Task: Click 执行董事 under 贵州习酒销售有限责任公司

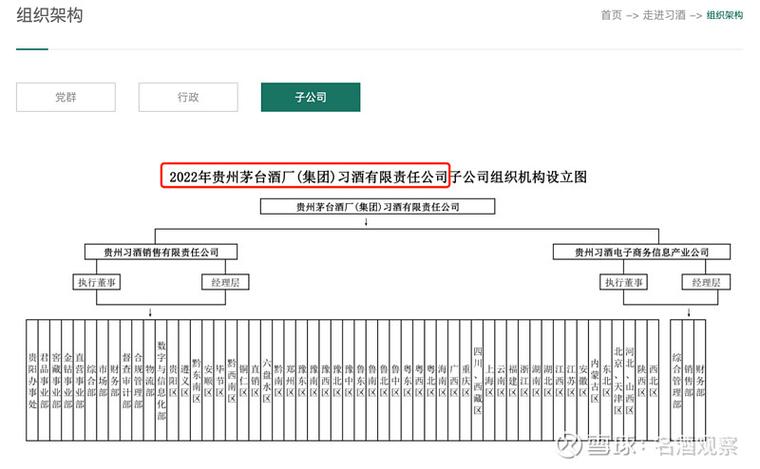Action: click(96, 282)
